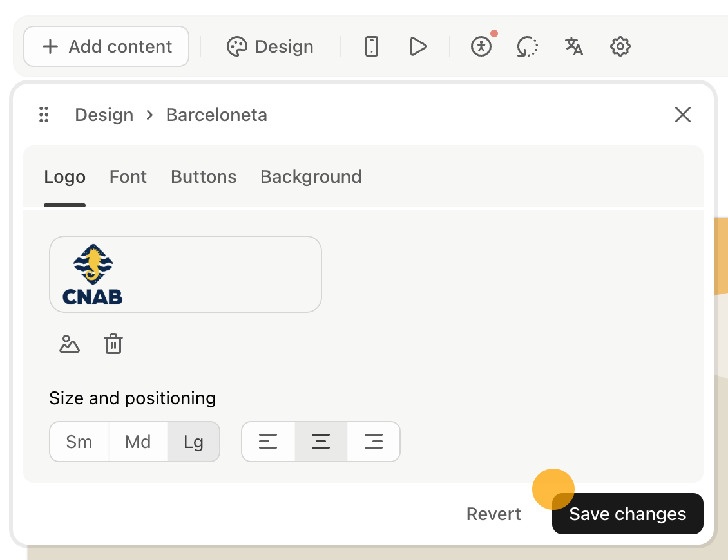Click the breadcrumb chevron separator
The image size is (728, 560).
point(149,115)
